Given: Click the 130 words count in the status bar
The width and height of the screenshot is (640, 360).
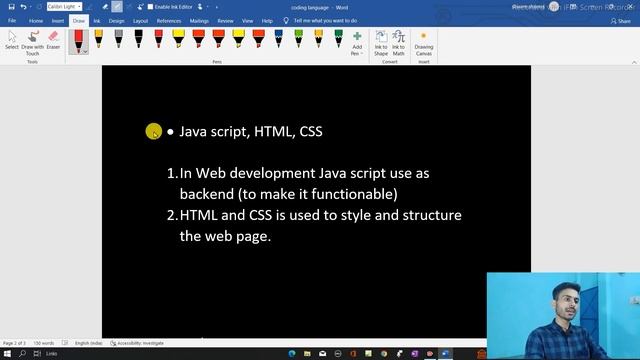Looking at the screenshot, I should pyautogui.click(x=44, y=343).
